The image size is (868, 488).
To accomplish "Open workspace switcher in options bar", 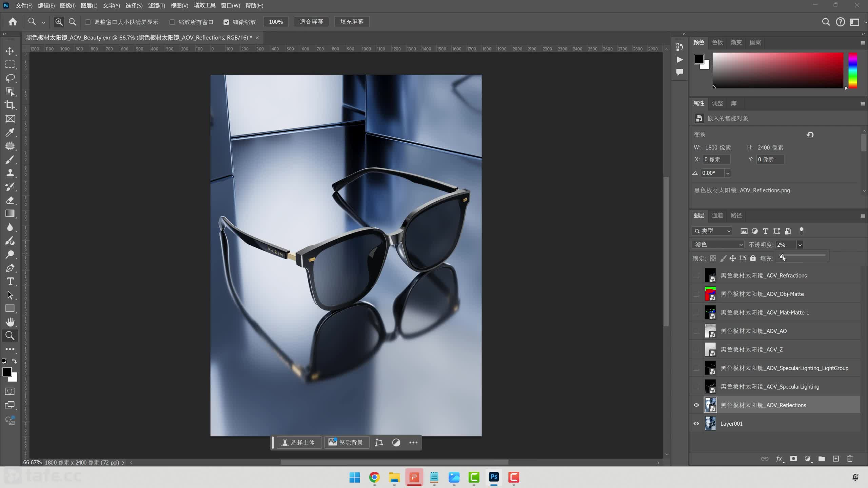I will (x=854, y=22).
